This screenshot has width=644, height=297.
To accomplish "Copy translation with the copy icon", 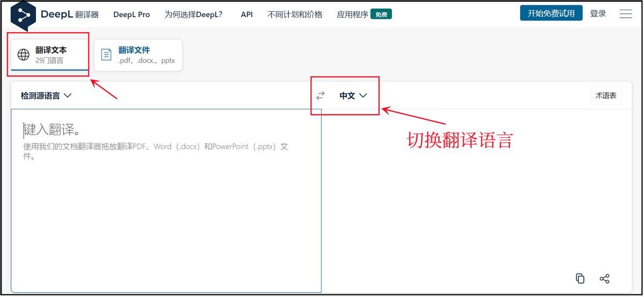I will [580, 278].
